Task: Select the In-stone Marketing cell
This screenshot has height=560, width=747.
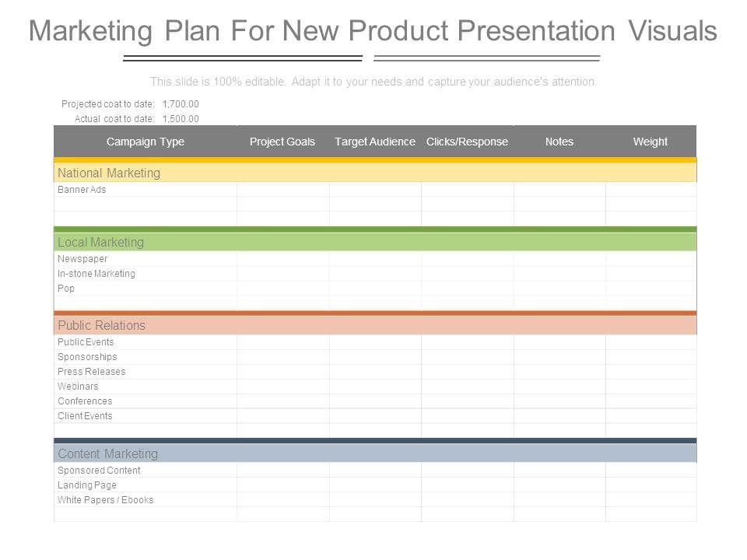Action: 96,274
